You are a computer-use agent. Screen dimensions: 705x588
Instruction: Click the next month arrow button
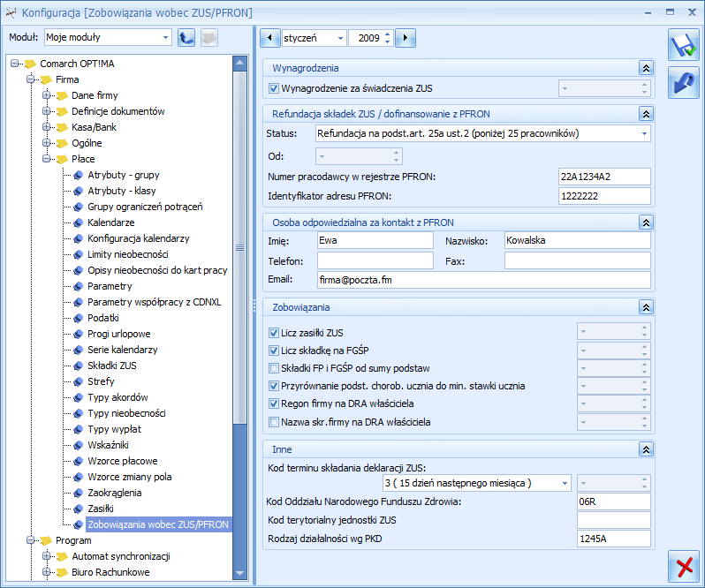click(x=406, y=38)
